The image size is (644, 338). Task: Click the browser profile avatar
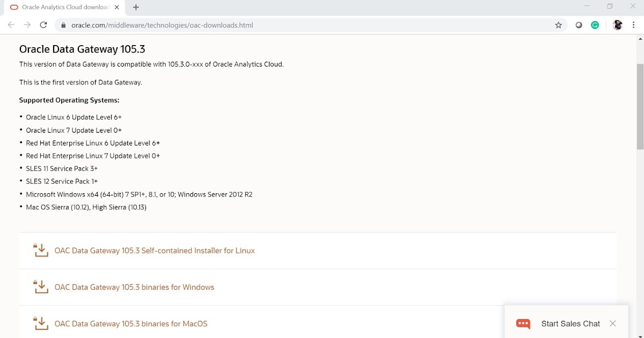(x=618, y=25)
